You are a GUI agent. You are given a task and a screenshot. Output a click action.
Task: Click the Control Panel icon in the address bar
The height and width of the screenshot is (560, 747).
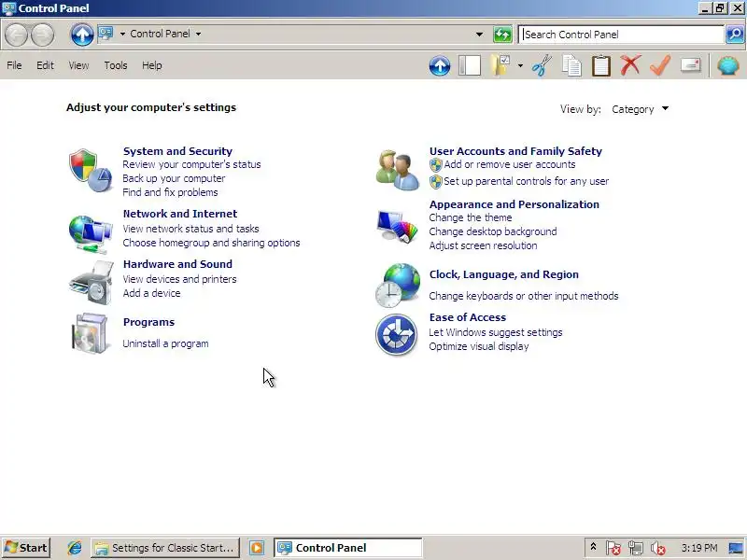(x=106, y=34)
